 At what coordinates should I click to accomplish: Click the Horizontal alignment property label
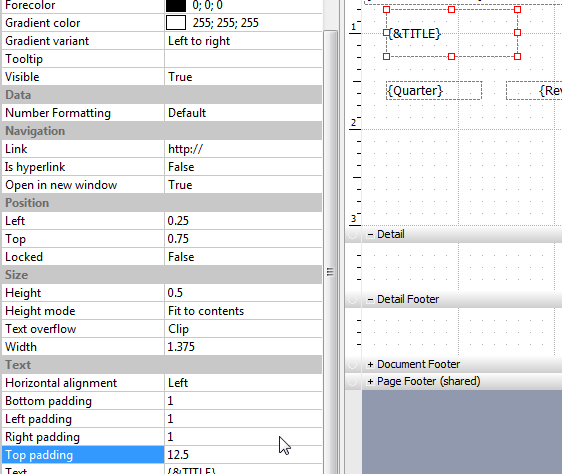coord(61,383)
